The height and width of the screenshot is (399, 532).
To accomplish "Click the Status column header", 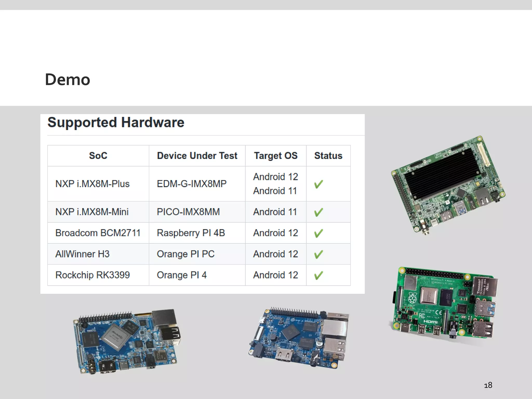I will [x=328, y=156].
